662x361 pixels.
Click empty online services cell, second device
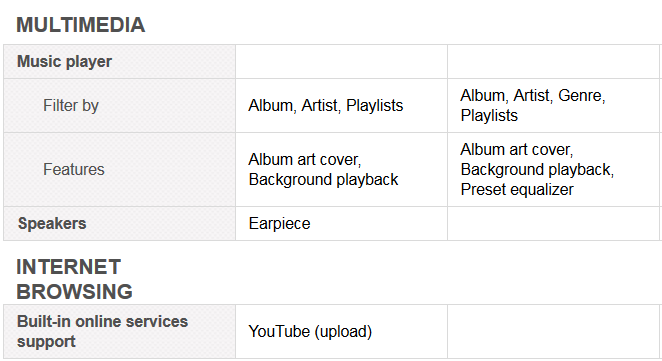[x=553, y=331]
